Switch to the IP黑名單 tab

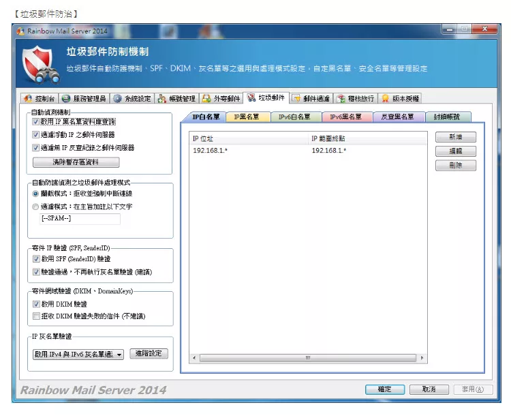click(246, 117)
